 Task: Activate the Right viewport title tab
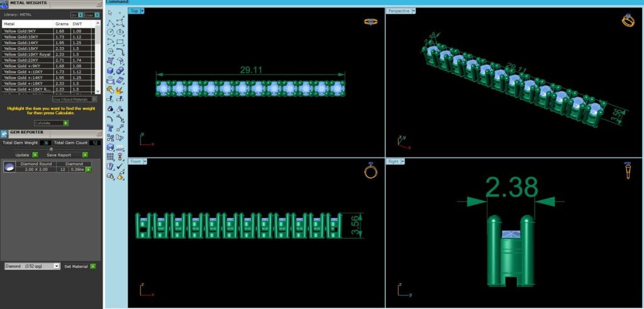393,161
